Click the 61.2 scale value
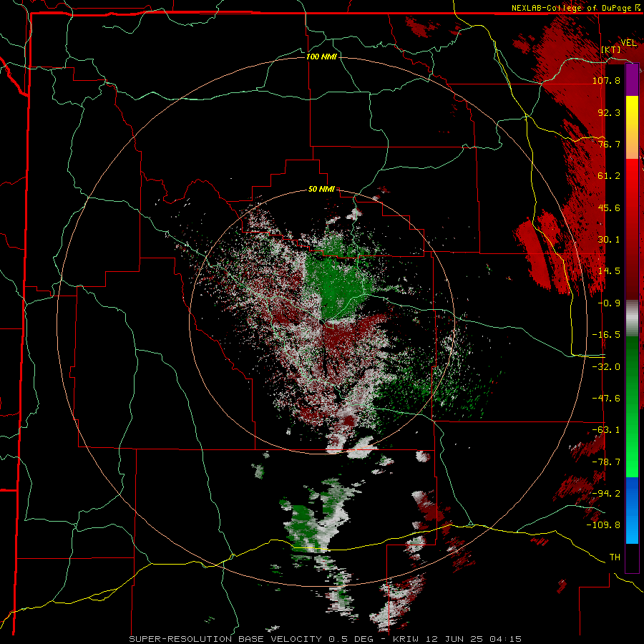 (x=609, y=176)
